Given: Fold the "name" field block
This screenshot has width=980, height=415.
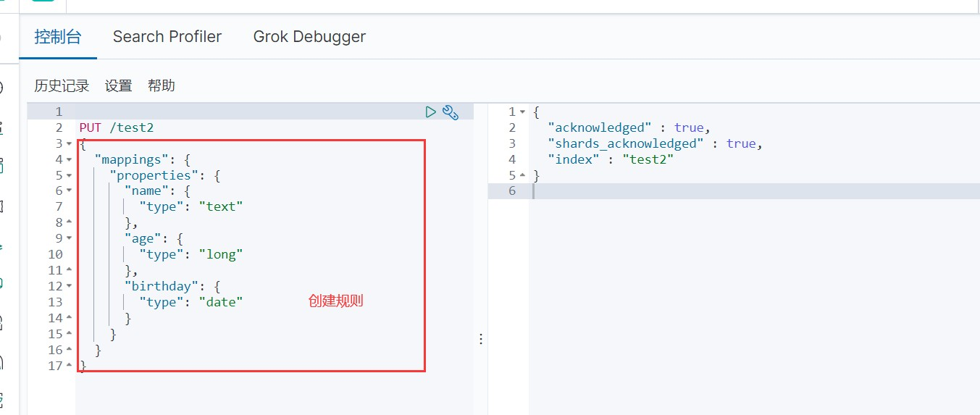Looking at the screenshot, I should [69, 191].
